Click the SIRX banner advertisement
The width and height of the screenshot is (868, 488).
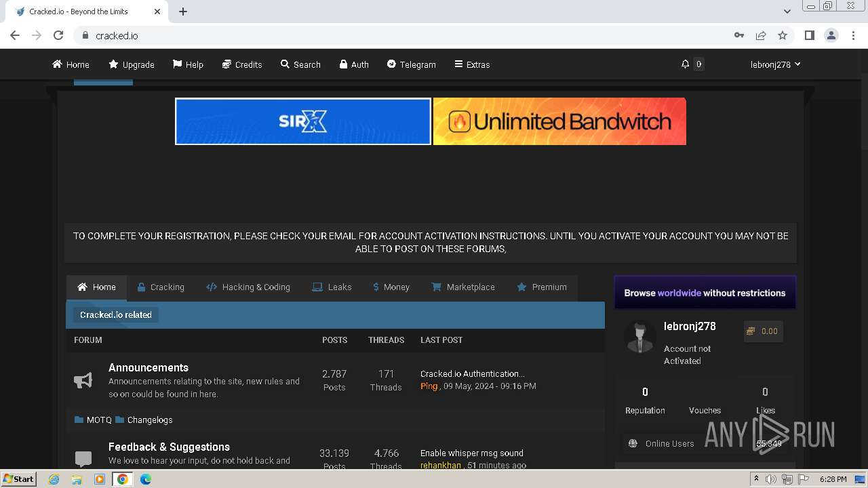[303, 121]
